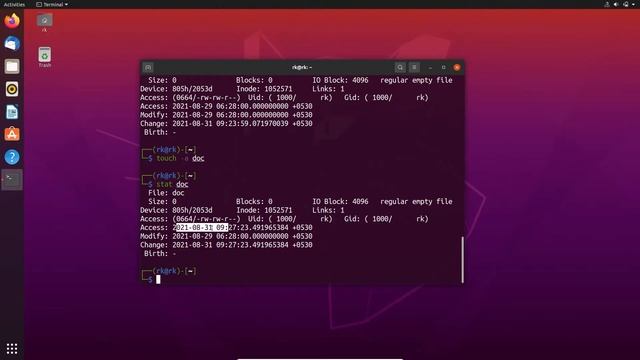Viewport: 640px width, 360px height.
Task: Open LibreOffice Writer from the dock
Action: tap(12, 112)
